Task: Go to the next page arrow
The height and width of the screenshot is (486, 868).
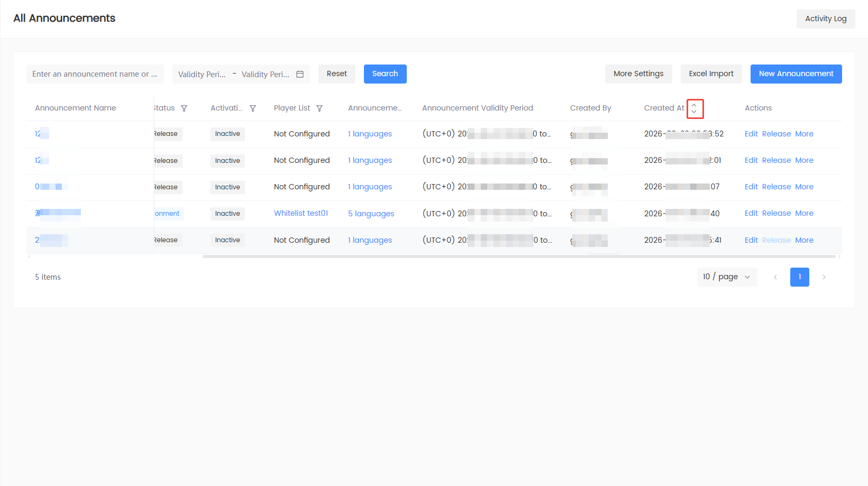Action: (x=824, y=277)
